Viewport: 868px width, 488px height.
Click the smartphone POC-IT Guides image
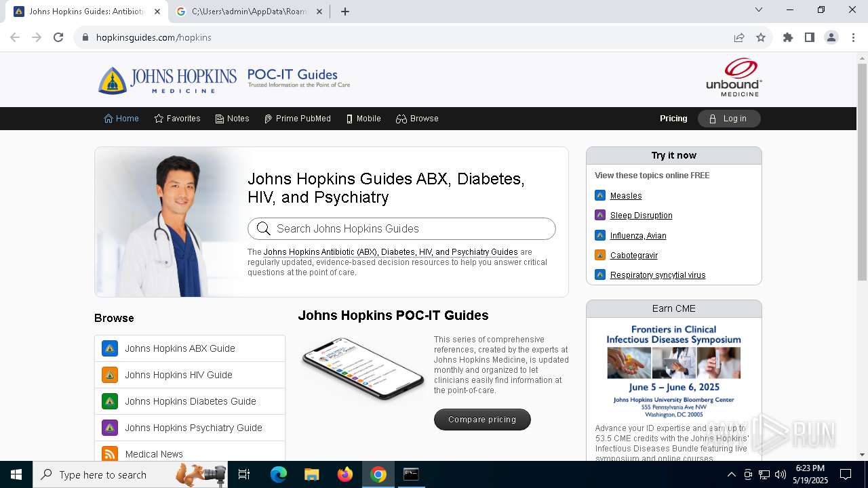pos(363,369)
